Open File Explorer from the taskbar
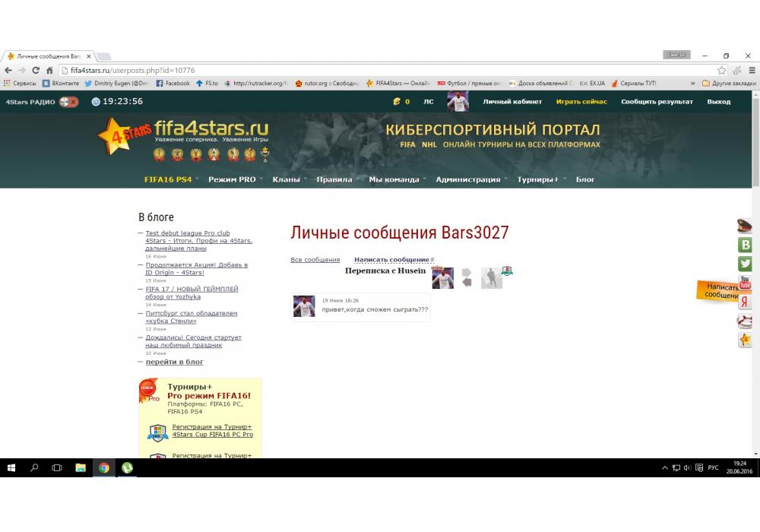This screenshot has height=532, width=760. (x=81, y=467)
